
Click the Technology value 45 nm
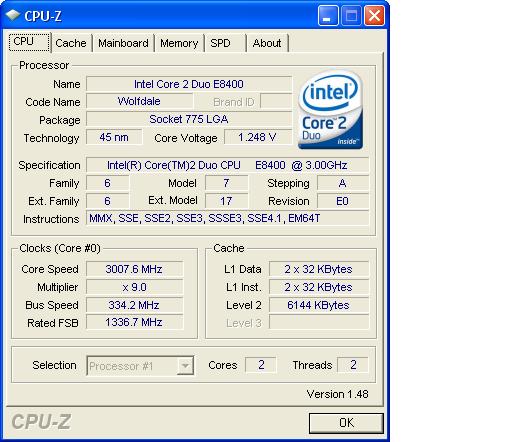tap(114, 137)
